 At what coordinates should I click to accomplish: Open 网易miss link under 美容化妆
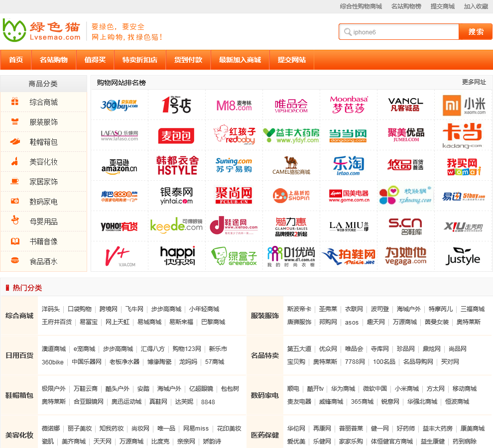(x=196, y=429)
